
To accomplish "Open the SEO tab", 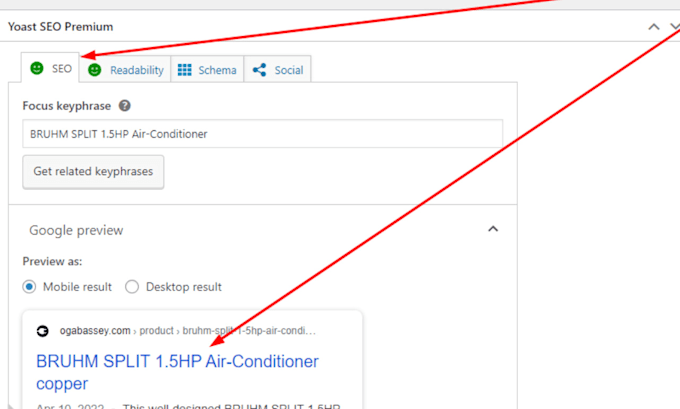I will (x=50, y=69).
